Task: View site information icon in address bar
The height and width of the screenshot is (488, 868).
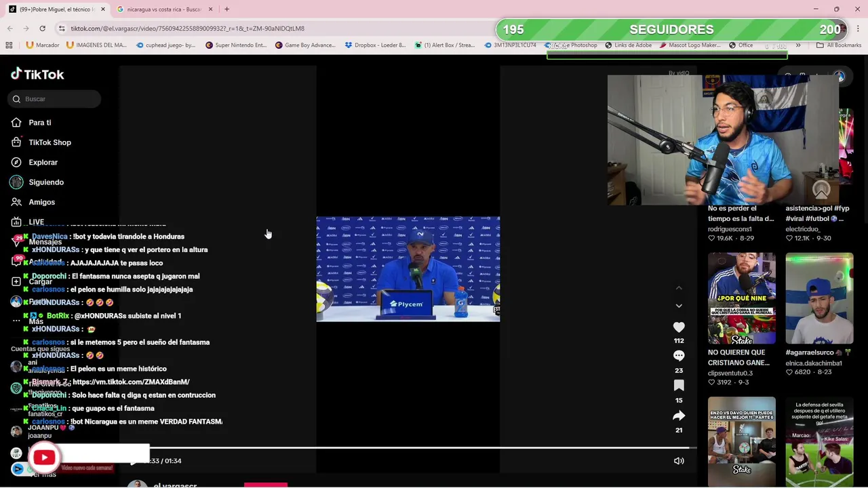Action: pyautogui.click(x=62, y=28)
